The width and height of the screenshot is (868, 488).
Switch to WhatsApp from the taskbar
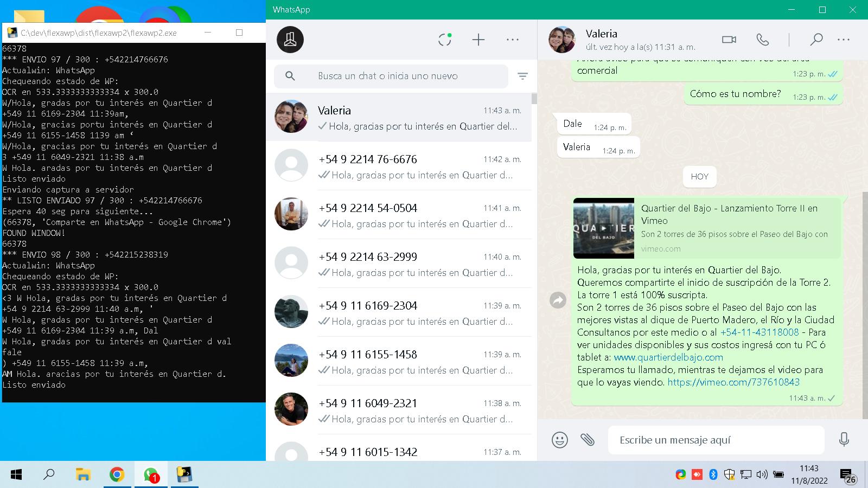tap(151, 475)
